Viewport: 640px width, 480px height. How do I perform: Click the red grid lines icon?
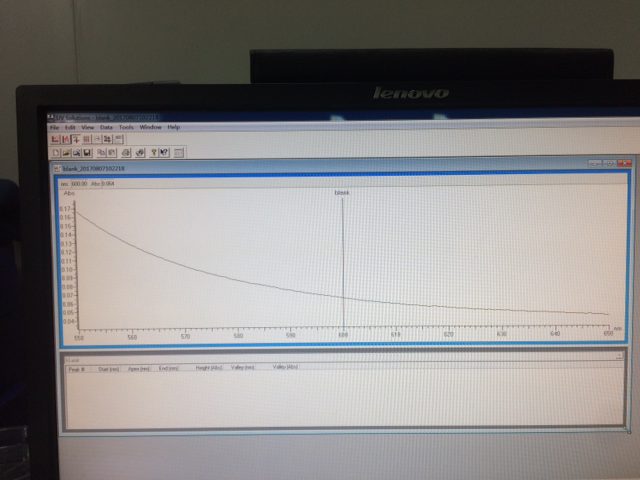point(87,140)
